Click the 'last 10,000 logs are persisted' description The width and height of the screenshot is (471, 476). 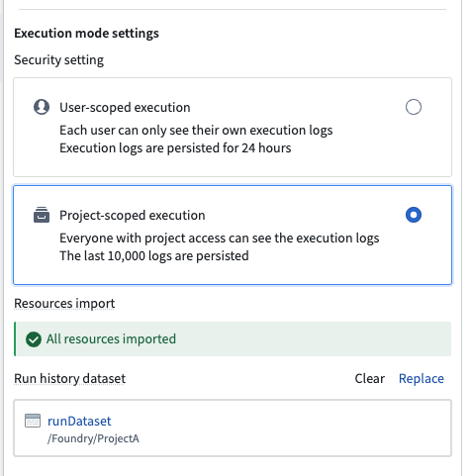[x=154, y=256]
